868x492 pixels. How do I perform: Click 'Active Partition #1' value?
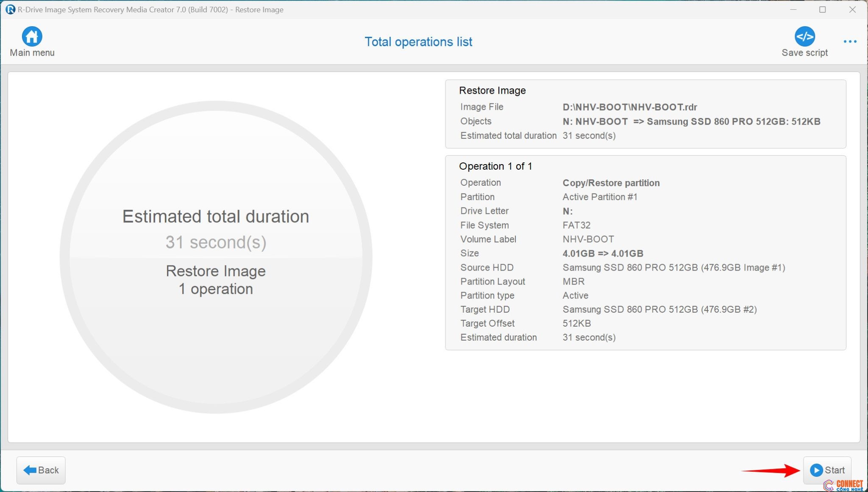pyautogui.click(x=600, y=197)
